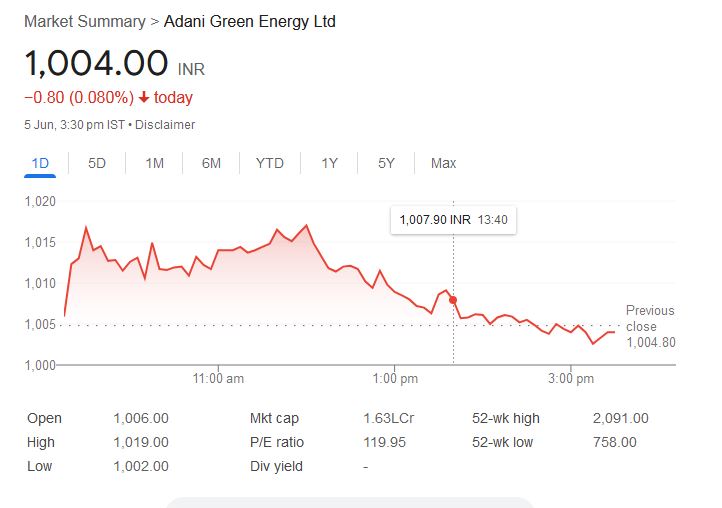Switch to the 1Y chart view
Image resolution: width=722 pixels, height=508 pixels.
[x=329, y=163]
